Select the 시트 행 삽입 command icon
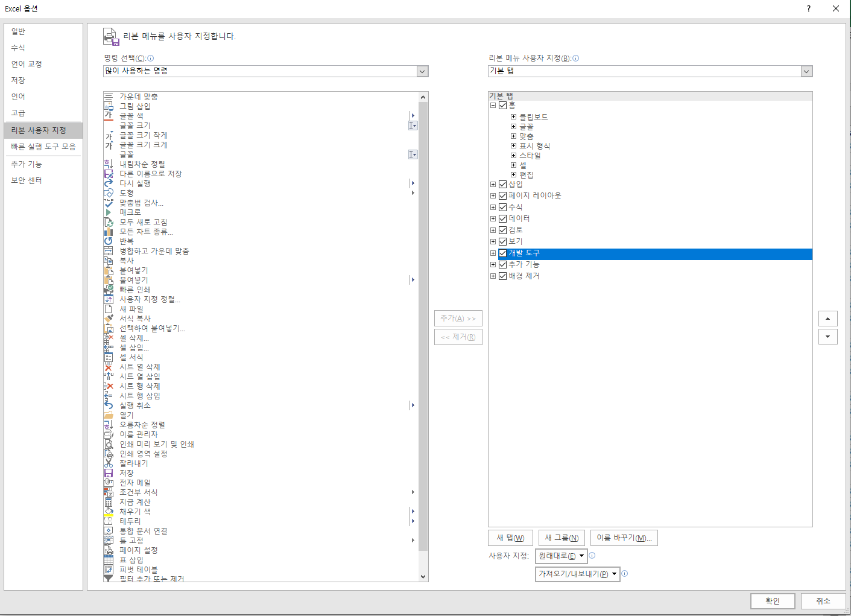This screenshot has height=616, width=851. pyautogui.click(x=109, y=396)
